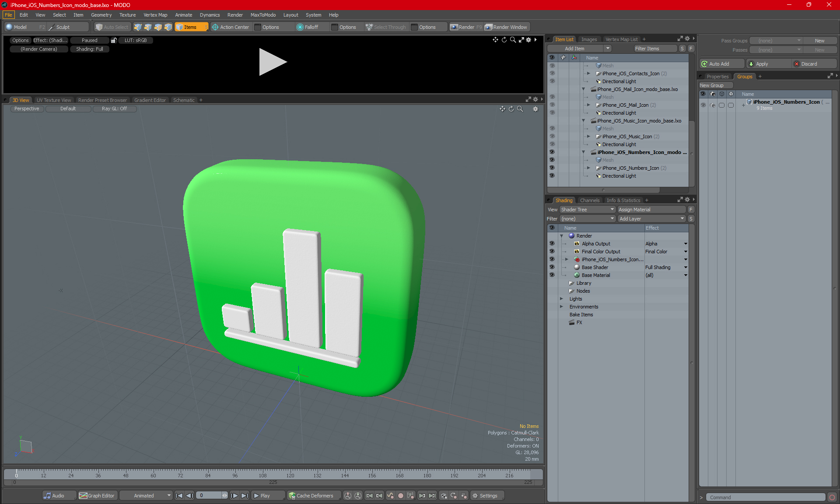Play the render preview
This screenshot has height=504, width=840.
point(273,62)
